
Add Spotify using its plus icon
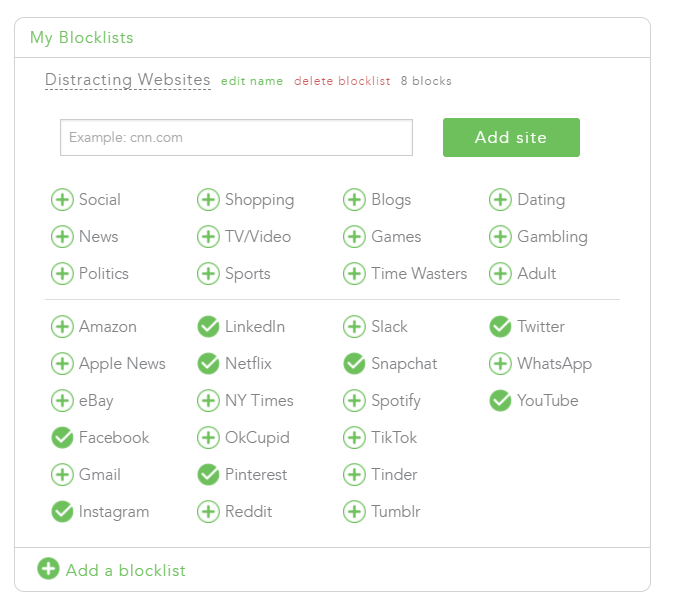pyautogui.click(x=354, y=401)
